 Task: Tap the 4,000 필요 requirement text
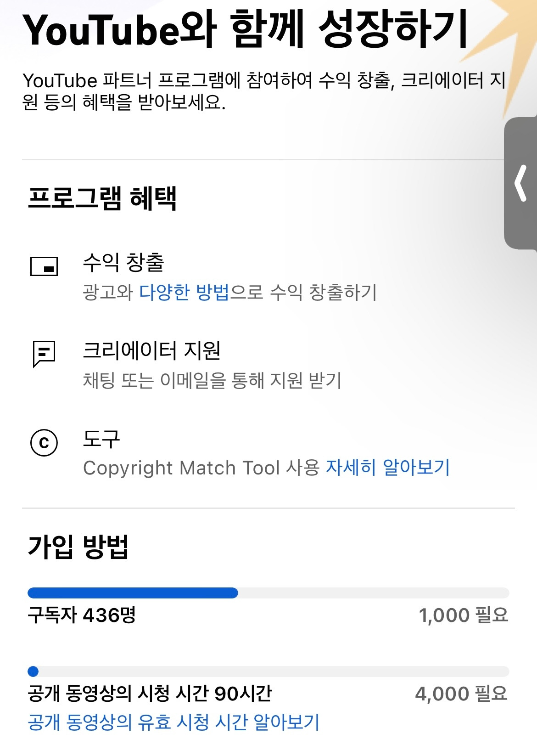462,694
